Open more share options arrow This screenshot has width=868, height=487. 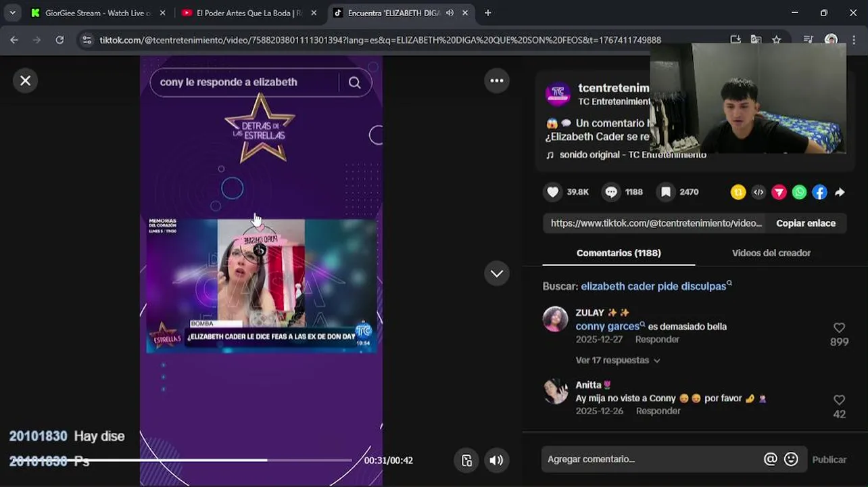point(840,192)
